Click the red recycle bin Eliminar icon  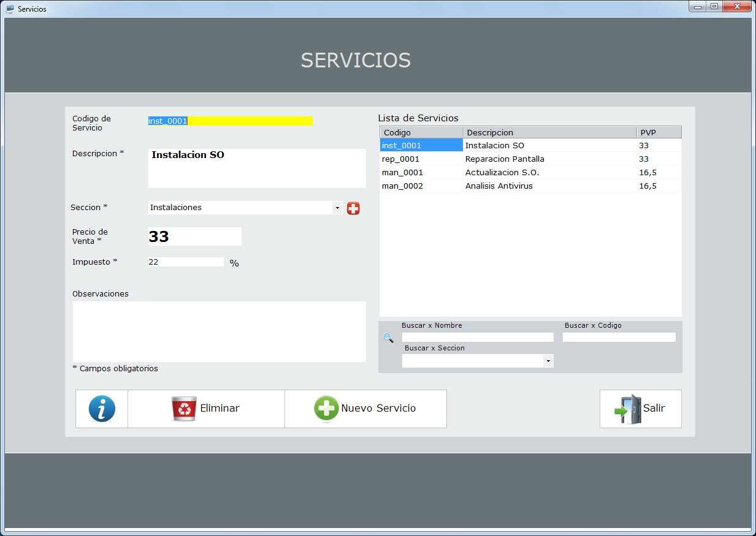point(184,409)
